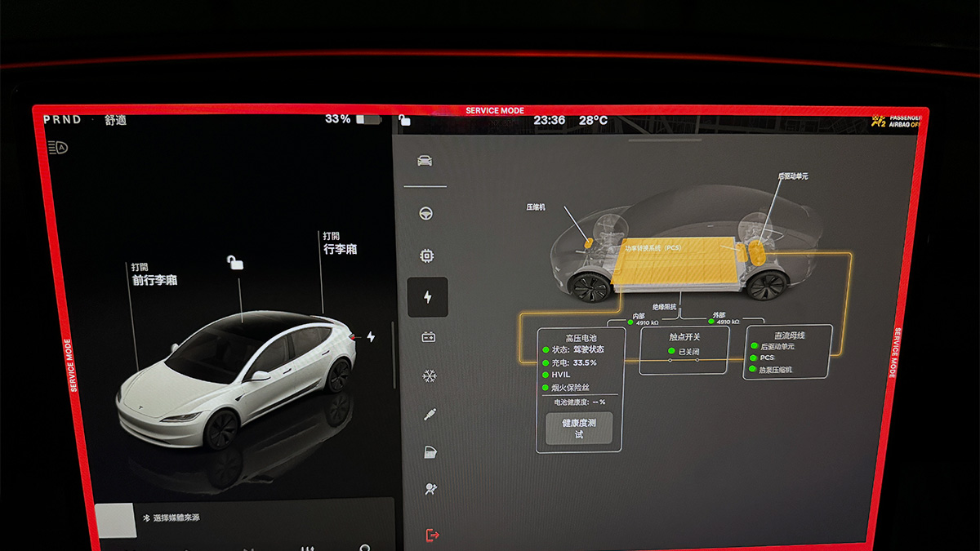Tap the top bar lock icon

point(403,120)
